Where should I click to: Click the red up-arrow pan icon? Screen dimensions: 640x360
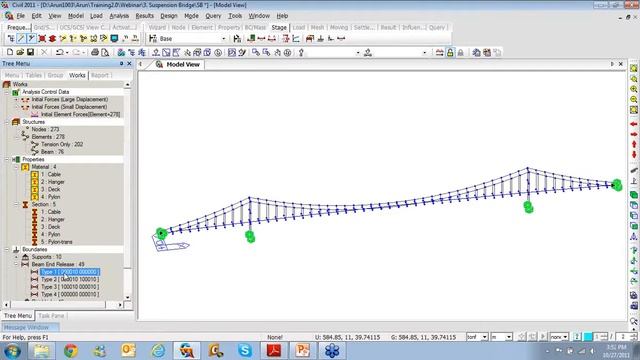pos(633,144)
